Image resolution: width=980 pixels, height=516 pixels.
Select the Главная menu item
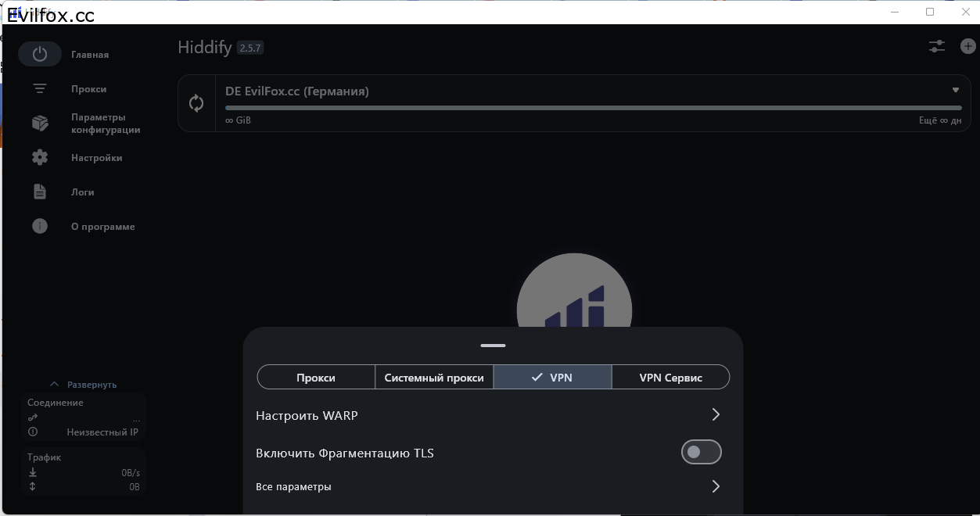click(90, 55)
